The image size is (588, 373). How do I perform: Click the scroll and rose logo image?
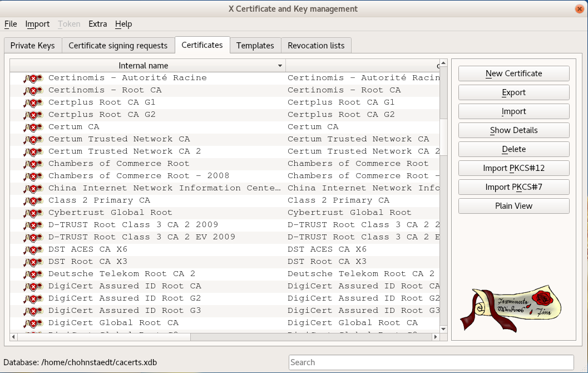tap(510, 309)
